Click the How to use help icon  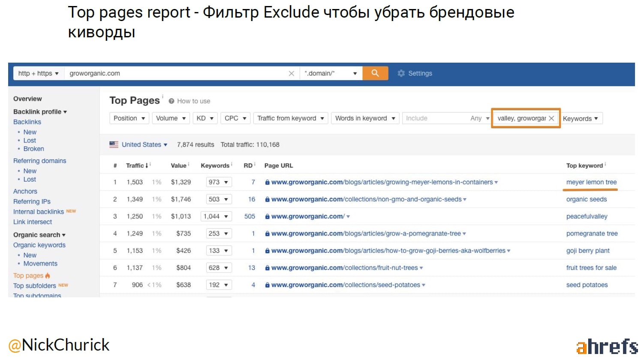click(172, 101)
